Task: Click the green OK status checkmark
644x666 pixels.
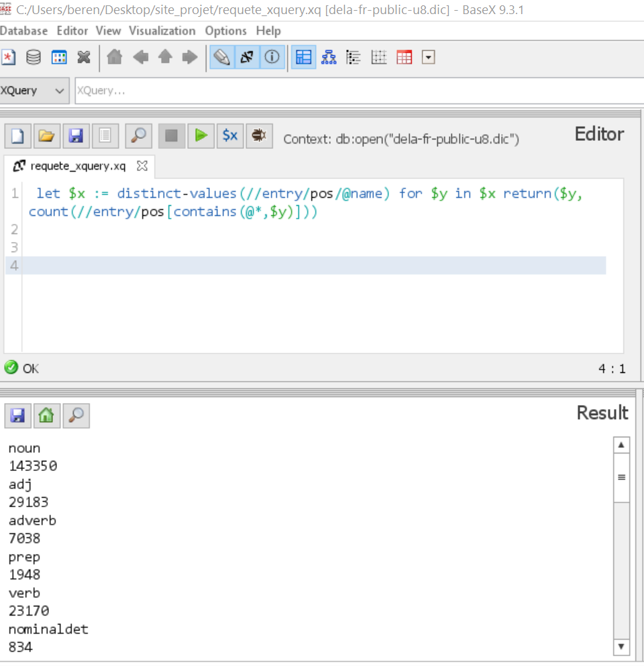Action: point(11,368)
